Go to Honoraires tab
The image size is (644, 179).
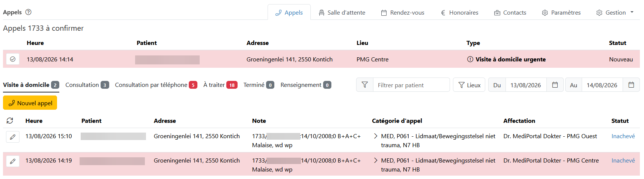coord(460,12)
